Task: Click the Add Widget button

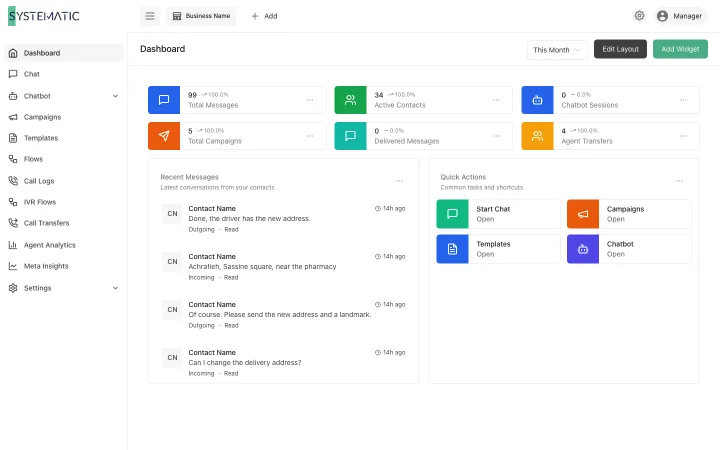Action: coord(680,49)
